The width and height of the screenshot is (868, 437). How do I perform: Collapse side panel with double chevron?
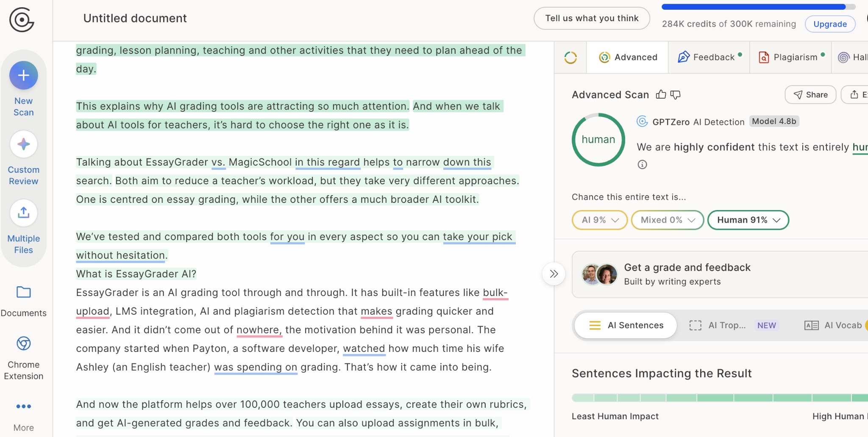[x=554, y=274]
